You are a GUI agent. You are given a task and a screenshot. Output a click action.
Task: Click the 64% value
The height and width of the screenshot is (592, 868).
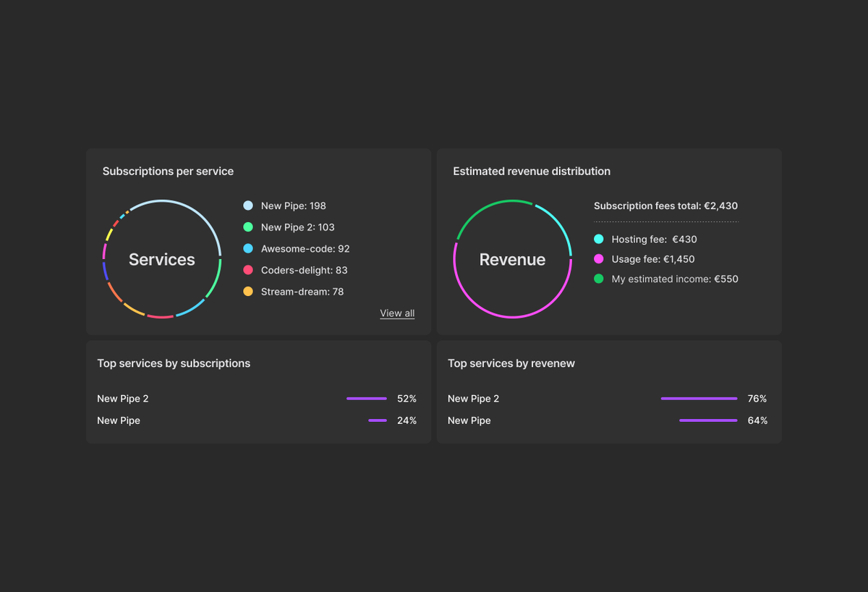(x=757, y=420)
